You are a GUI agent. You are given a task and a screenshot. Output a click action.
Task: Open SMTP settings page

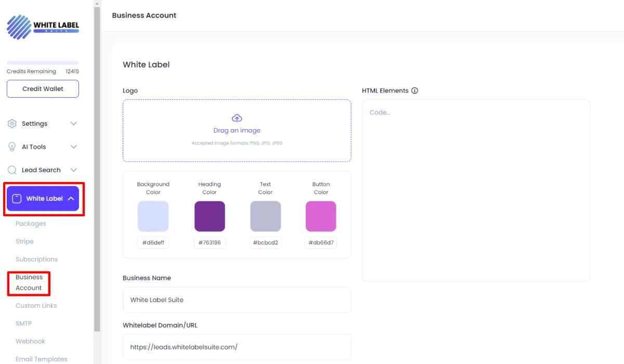pos(23,323)
